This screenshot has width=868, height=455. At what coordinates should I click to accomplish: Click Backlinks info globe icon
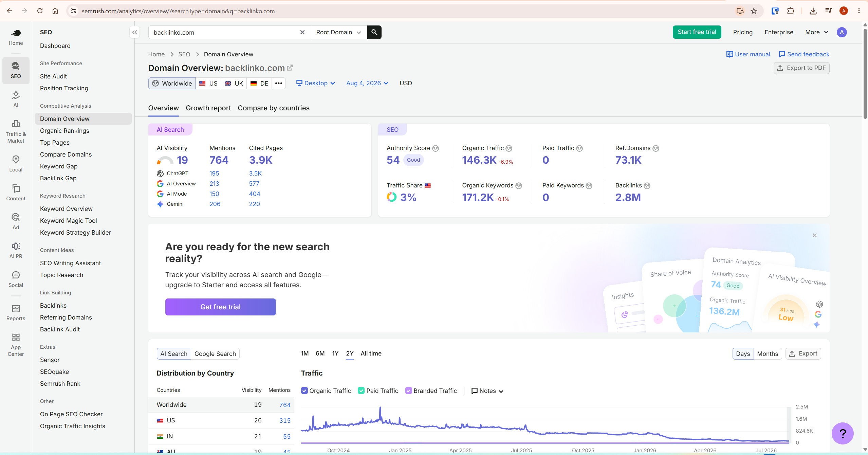tap(647, 186)
